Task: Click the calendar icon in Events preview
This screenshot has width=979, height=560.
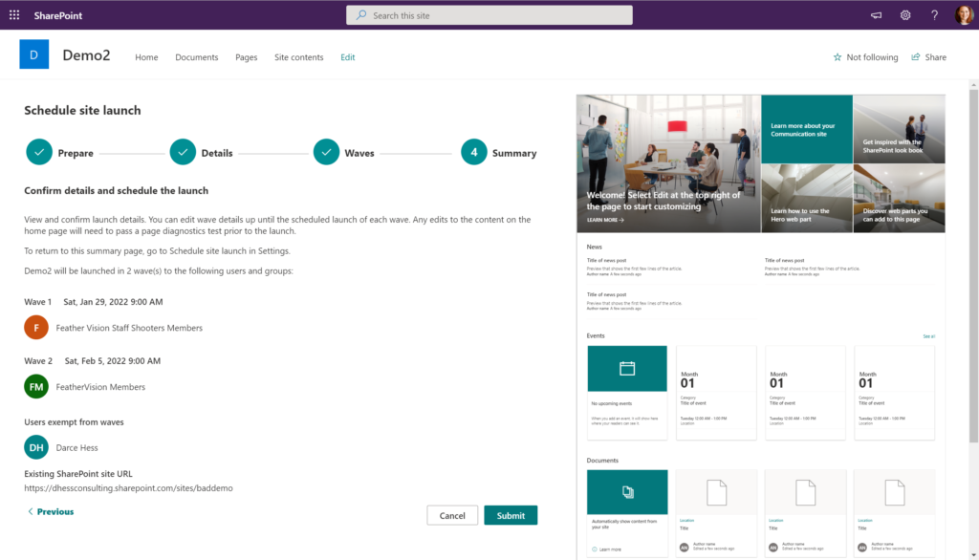Action: pos(627,368)
